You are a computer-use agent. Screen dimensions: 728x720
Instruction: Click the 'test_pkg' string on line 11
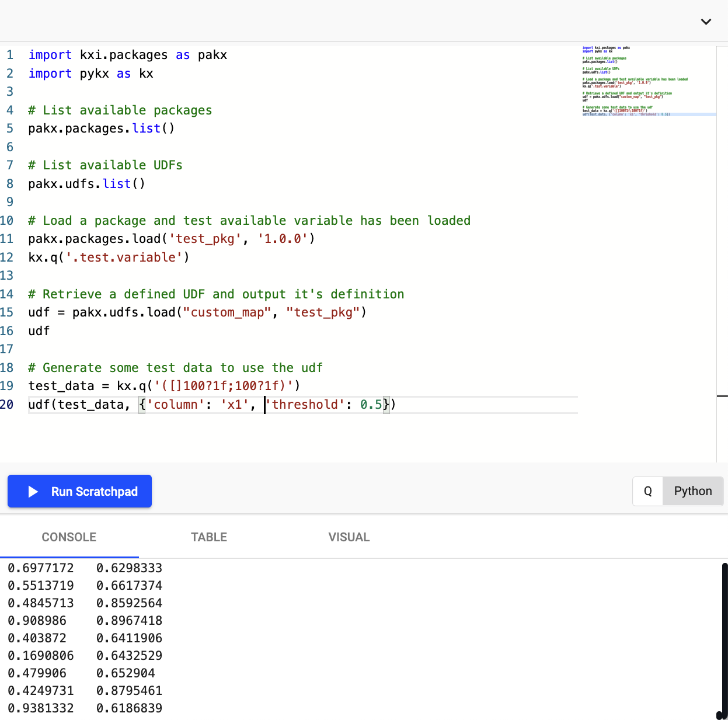pyautogui.click(x=205, y=239)
